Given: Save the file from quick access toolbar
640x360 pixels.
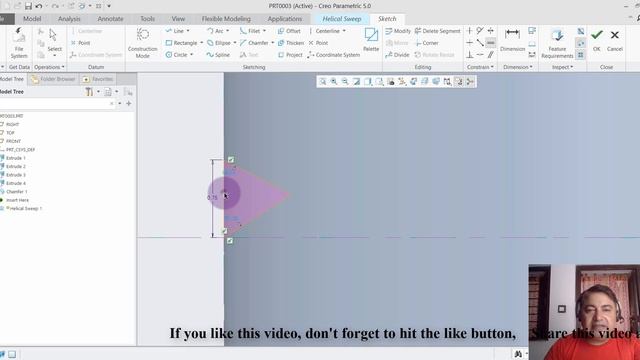Looking at the screenshot, I should [28, 6].
